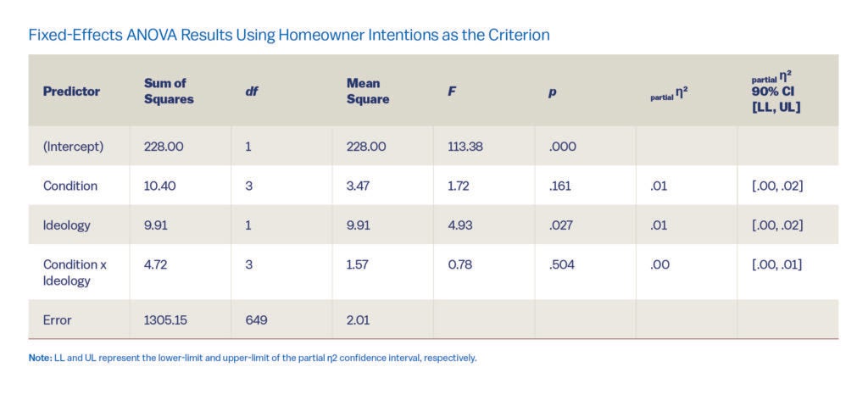Click the p column header
The image size is (868, 400).
[x=552, y=92]
